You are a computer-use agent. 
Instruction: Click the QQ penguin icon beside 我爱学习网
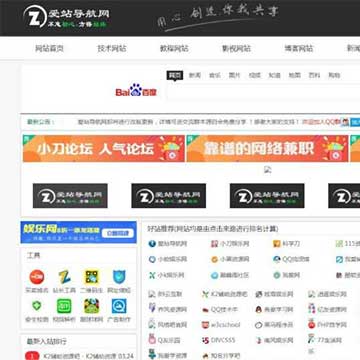coord(258,309)
